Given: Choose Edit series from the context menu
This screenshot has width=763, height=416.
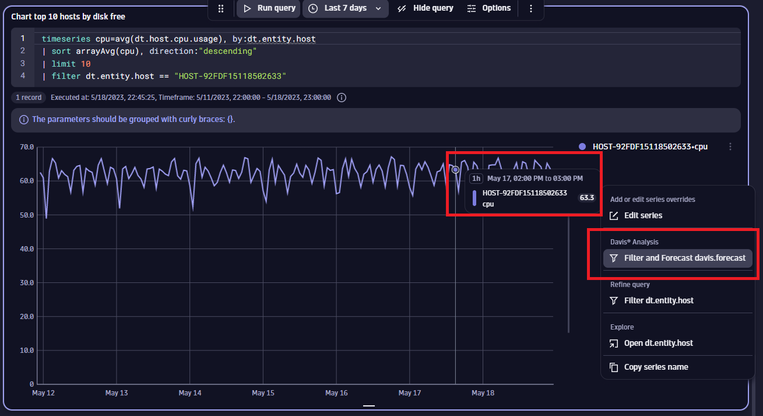Looking at the screenshot, I should (x=642, y=215).
